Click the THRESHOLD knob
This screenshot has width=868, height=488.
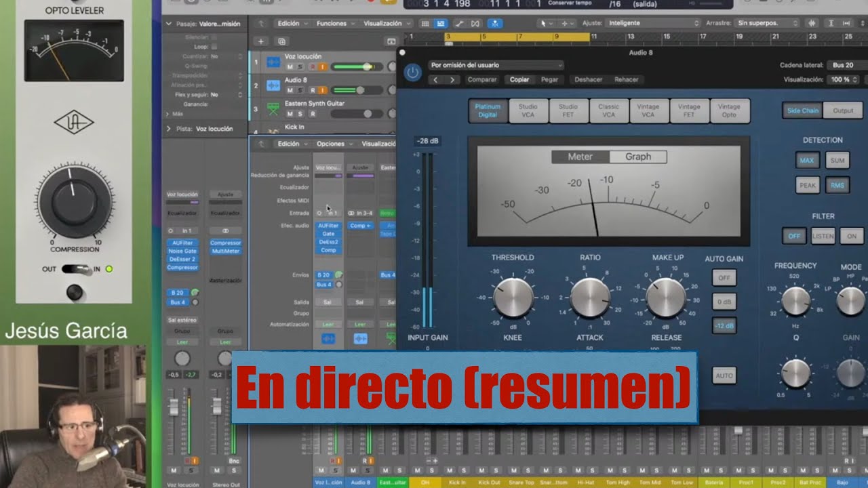point(513,298)
